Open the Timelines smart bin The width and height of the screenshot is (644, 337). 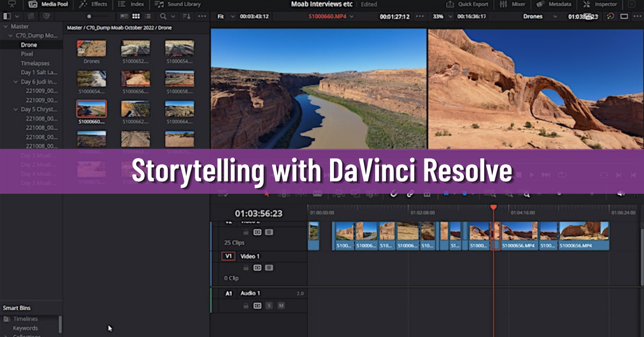coord(25,319)
